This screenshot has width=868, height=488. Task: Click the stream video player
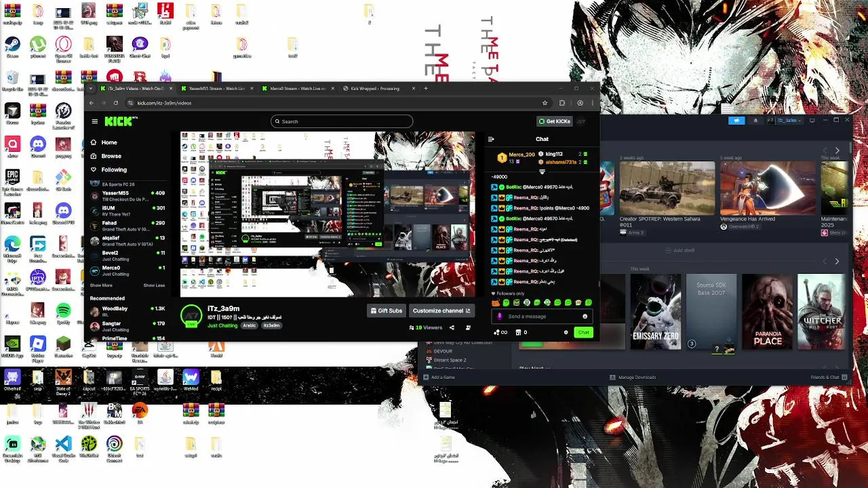[328, 214]
